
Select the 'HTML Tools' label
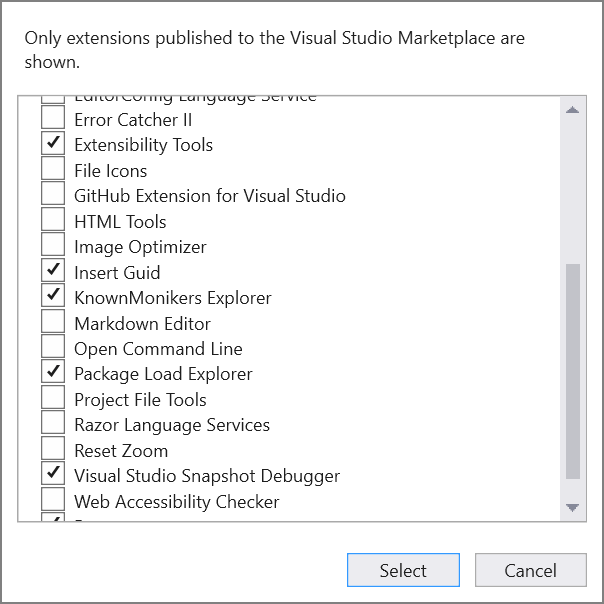click(x=120, y=222)
